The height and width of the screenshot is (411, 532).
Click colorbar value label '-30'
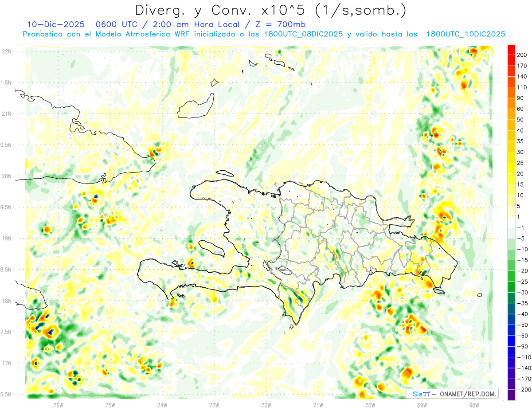(524, 292)
